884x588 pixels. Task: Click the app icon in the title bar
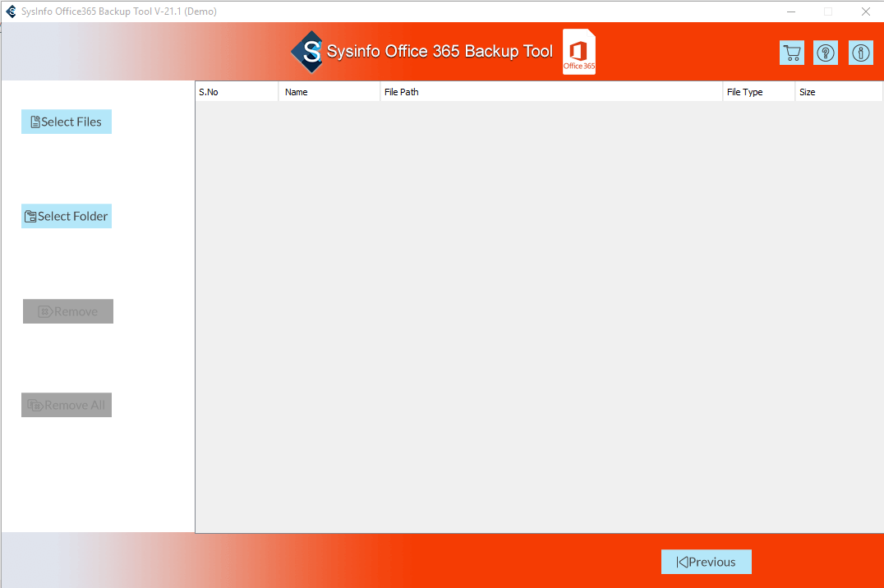[11, 11]
